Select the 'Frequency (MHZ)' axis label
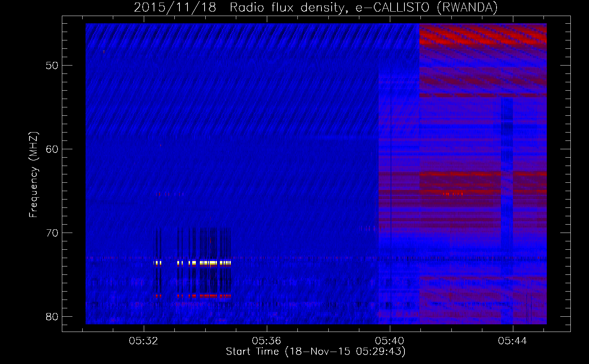 [33, 175]
